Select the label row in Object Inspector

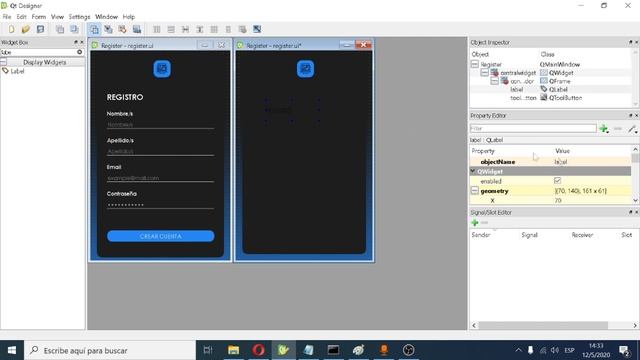pos(551,89)
